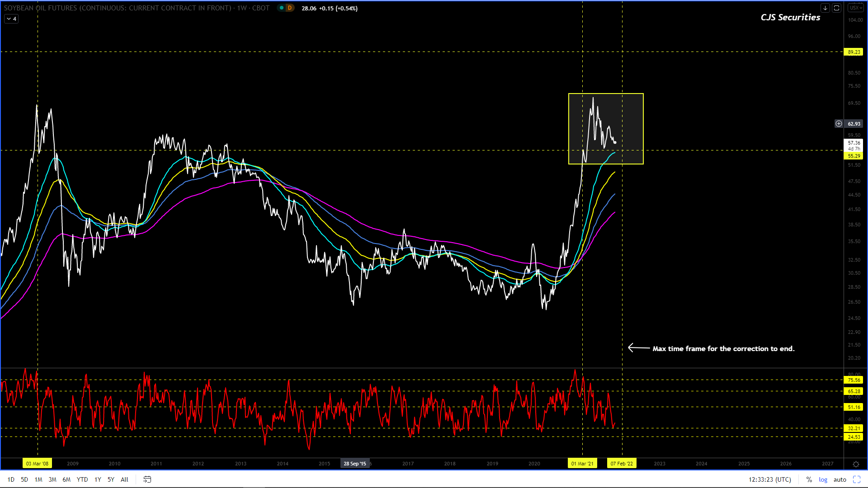
Task: Click the delayed data D indicator icon
Action: point(290,8)
